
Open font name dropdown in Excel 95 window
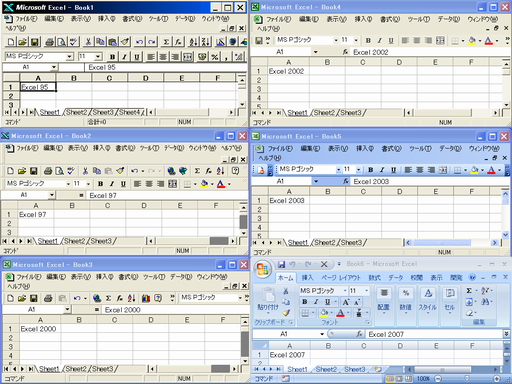pos(69,56)
